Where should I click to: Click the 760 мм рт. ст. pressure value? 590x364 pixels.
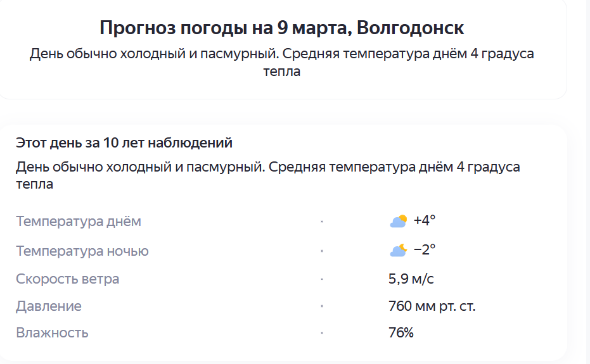point(432,306)
